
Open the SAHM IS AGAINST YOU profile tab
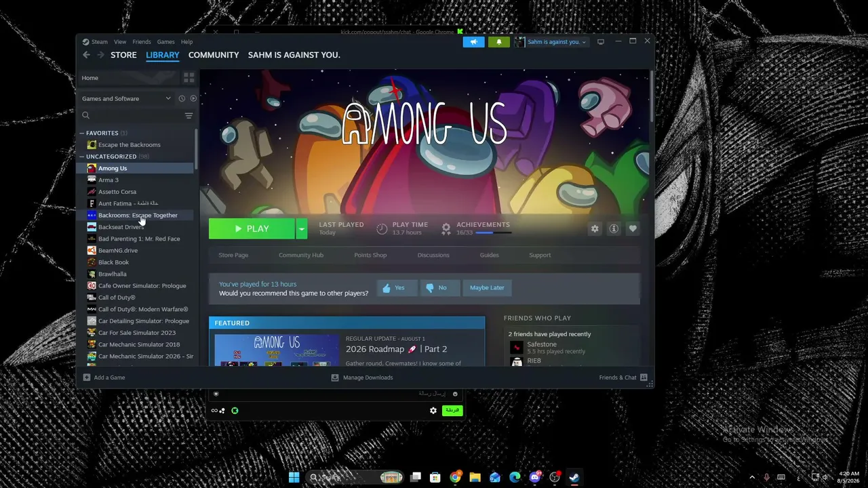(x=294, y=55)
